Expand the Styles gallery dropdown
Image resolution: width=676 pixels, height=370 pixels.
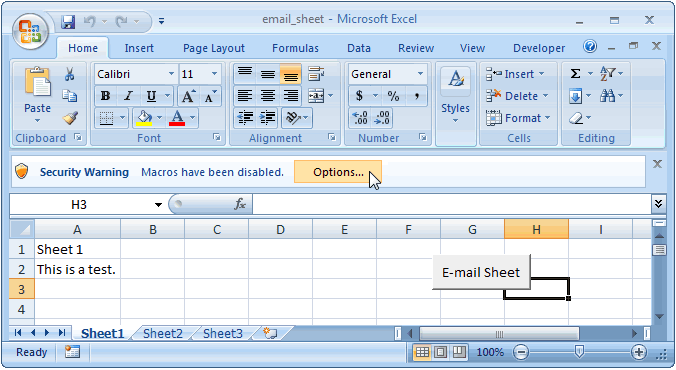[455, 121]
